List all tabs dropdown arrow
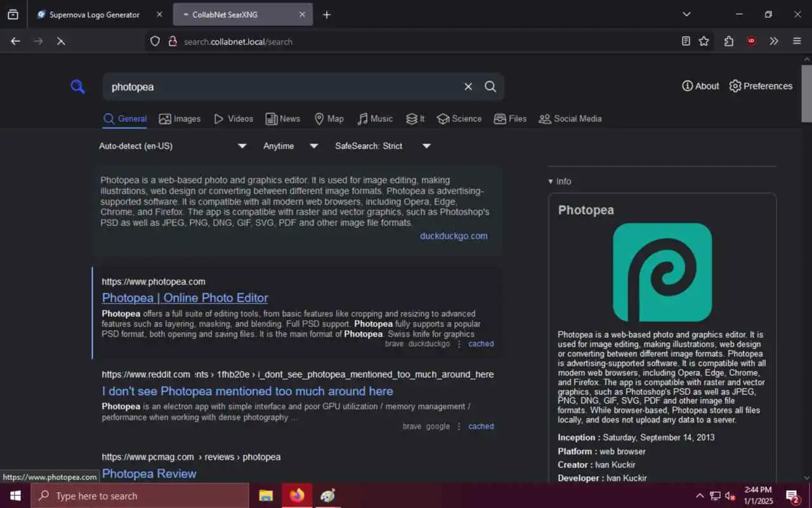 tap(686, 15)
